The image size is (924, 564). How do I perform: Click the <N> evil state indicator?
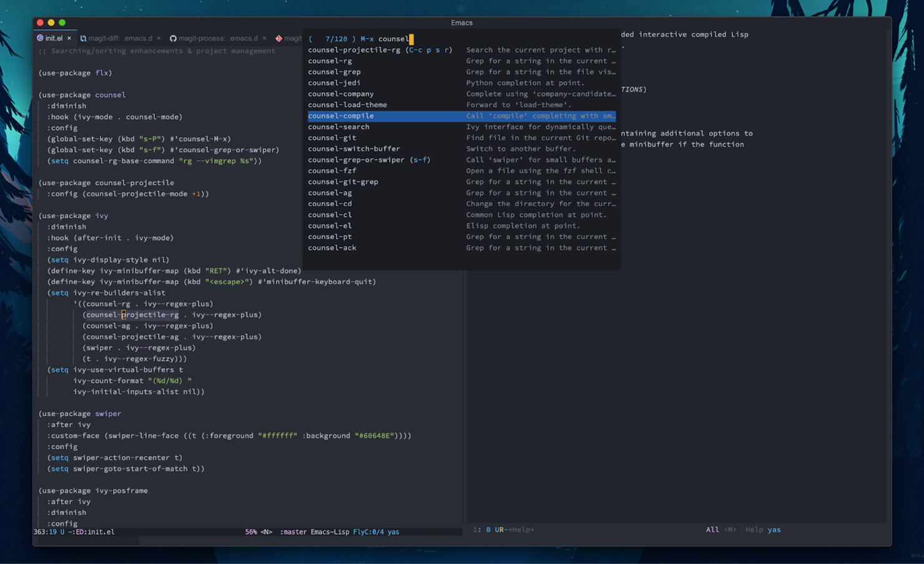(x=266, y=532)
